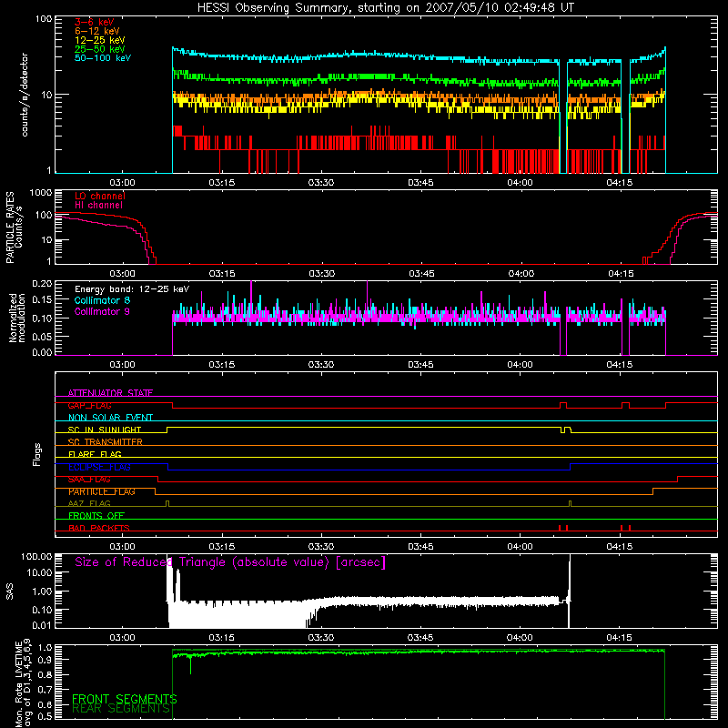Click the 04:00 time label under the count-rate panel
728x728 pixels.
(x=520, y=183)
